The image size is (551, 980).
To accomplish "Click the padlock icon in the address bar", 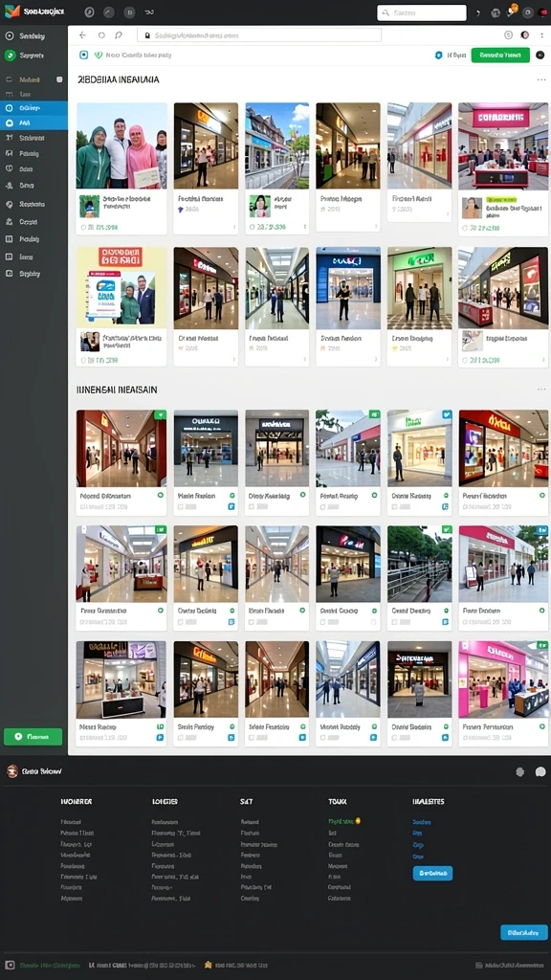I will pos(147,35).
